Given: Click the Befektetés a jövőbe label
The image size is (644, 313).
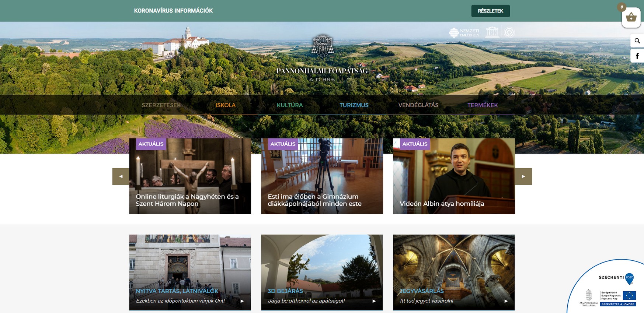Looking at the screenshot, I should pyautogui.click(x=618, y=304).
